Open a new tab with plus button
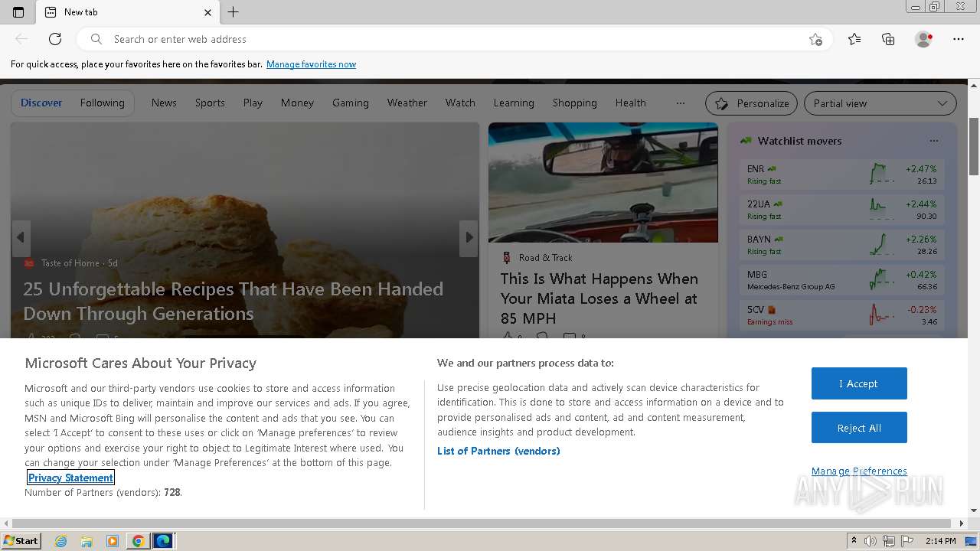 click(234, 12)
